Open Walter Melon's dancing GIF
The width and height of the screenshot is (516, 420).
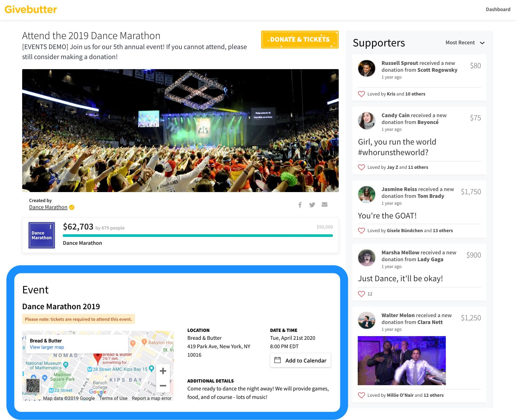click(402, 360)
